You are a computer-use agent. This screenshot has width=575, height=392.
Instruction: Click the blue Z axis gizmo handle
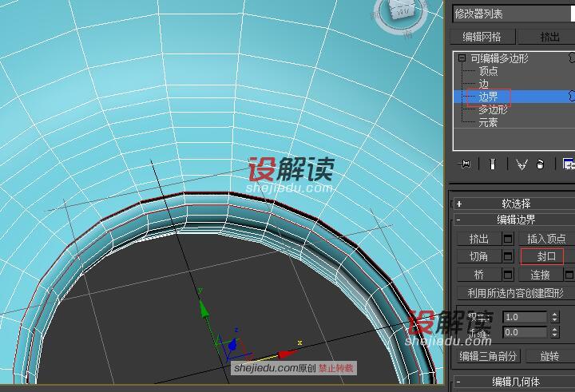(232, 345)
